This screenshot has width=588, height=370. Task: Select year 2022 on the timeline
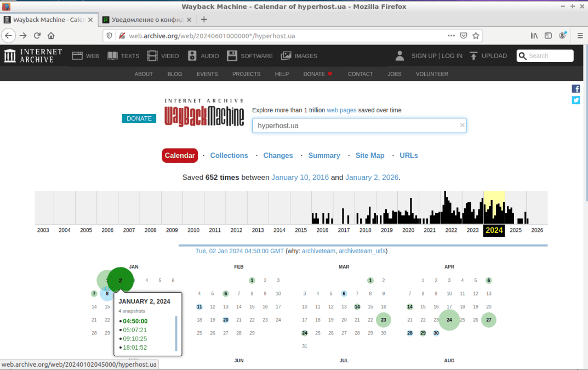451,230
